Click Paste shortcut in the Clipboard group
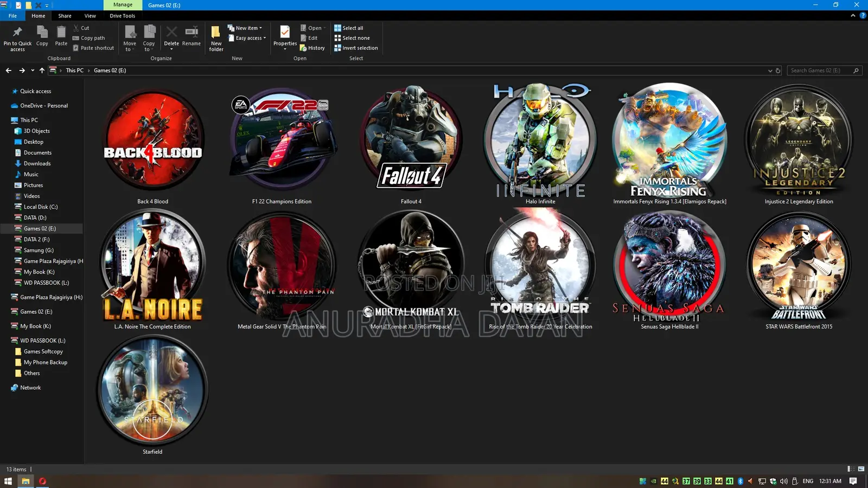The width and height of the screenshot is (868, 488). (94, 48)
